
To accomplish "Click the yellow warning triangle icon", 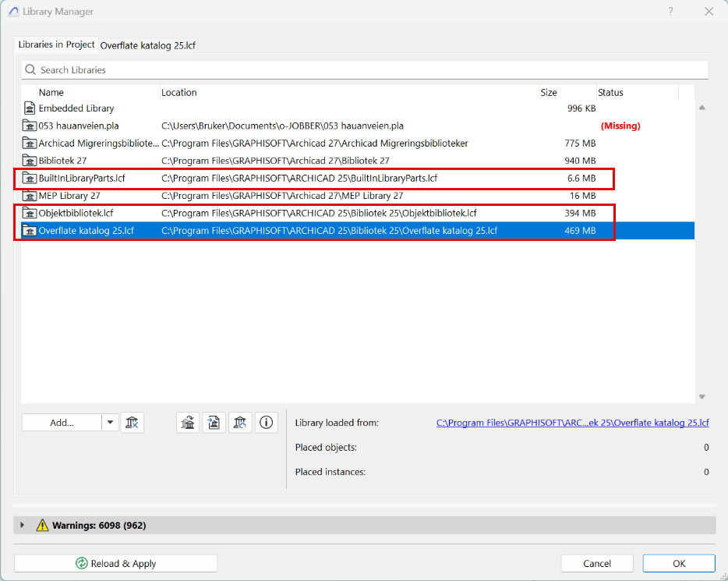I will [x=42, y=526].
